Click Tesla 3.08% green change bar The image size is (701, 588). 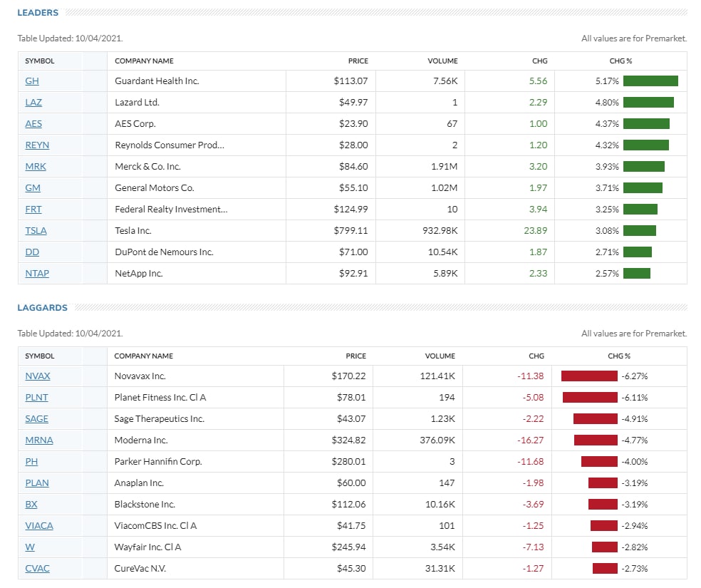(x=639, y=231)
